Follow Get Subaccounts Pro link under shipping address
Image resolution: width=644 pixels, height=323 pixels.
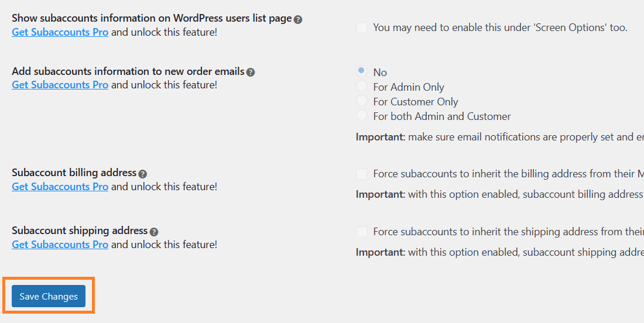[60, 244]
